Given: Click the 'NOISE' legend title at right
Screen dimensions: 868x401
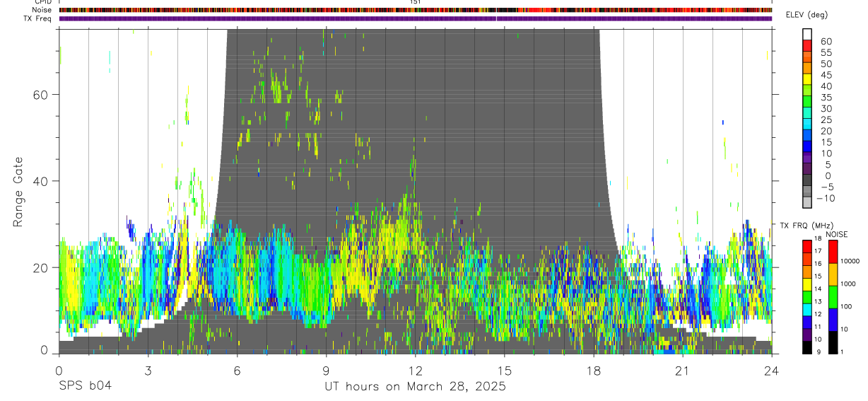Looking at the screenshot, I should click(836, 235).
